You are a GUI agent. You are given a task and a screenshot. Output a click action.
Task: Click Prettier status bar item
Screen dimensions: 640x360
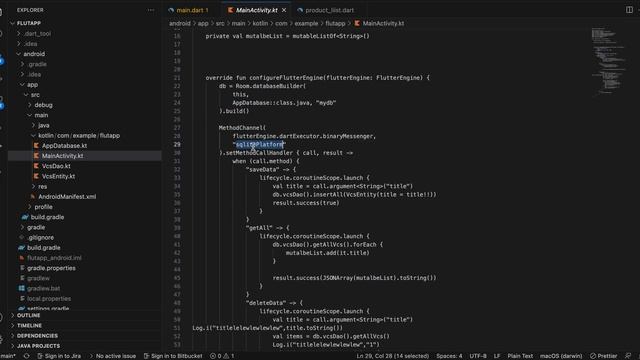[603, 356]
